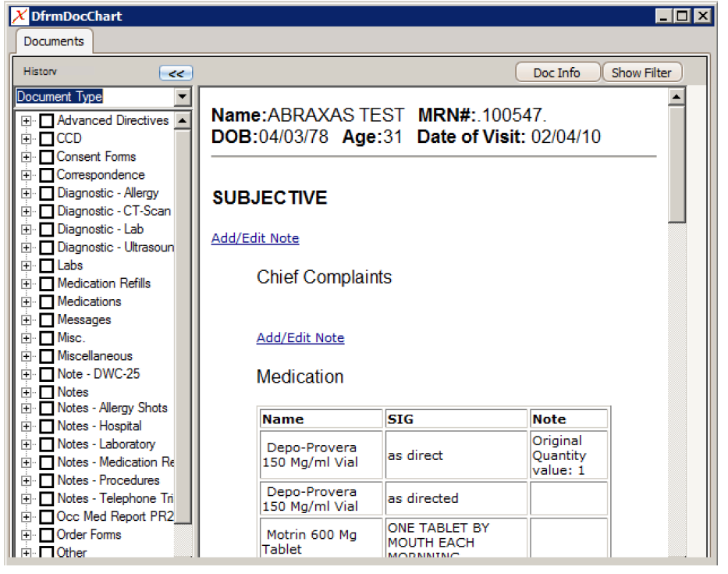Minimize the DfrmDocChart window
This screenshot has width=728, height=574.
click(663, 16)
